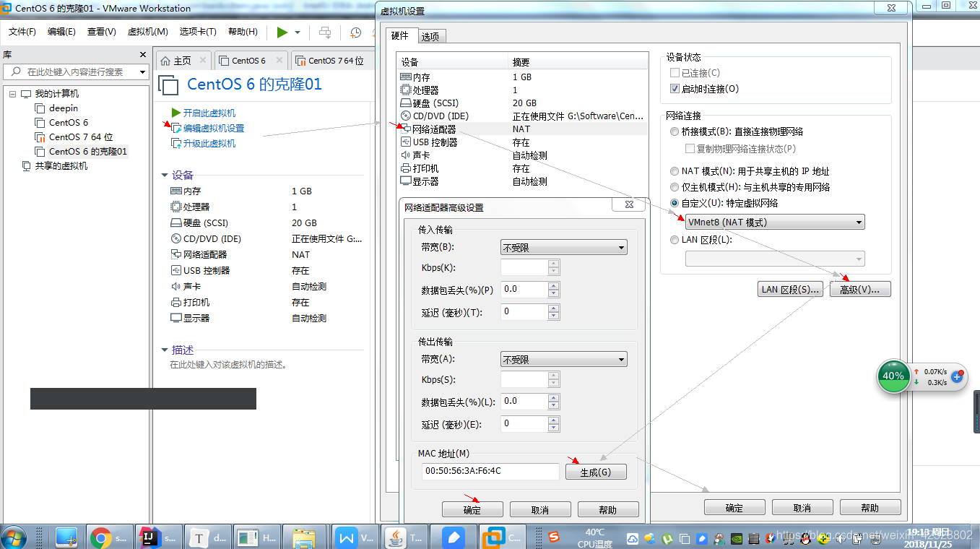This screenshot has width=980, height=549.
Task: Toggle 复制物理网络连接状态(P) checkbox
Action: pos(689,148)
